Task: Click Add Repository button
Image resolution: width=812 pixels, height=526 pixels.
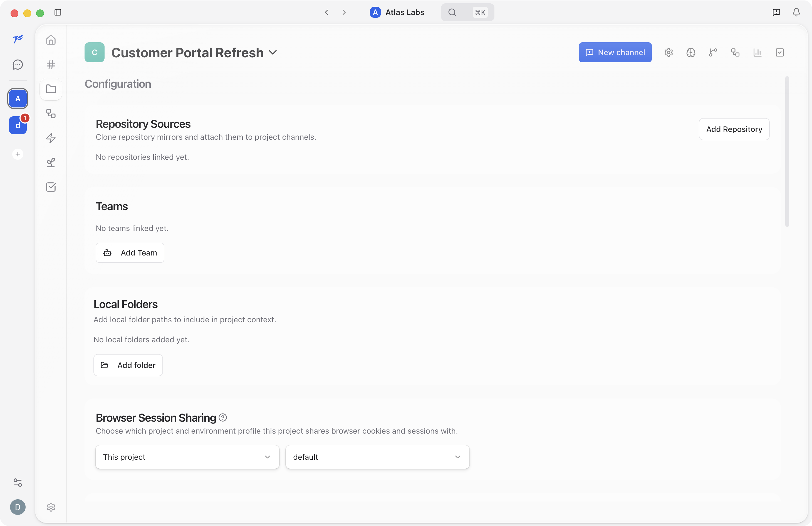Action: click(x=734, y=129)
